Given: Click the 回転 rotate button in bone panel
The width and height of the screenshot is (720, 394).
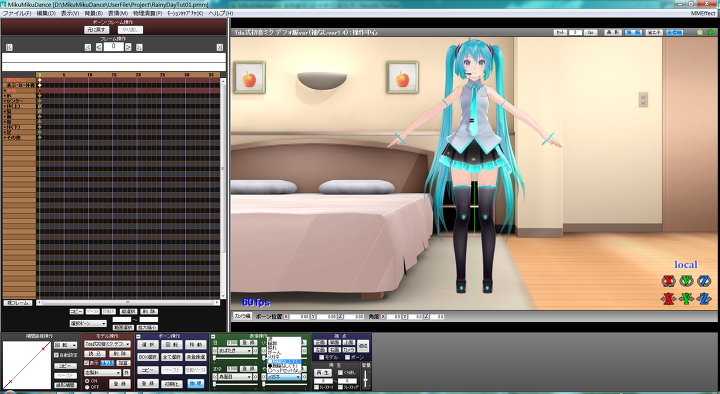Looking at the screenshot, I should click(172, 344).
